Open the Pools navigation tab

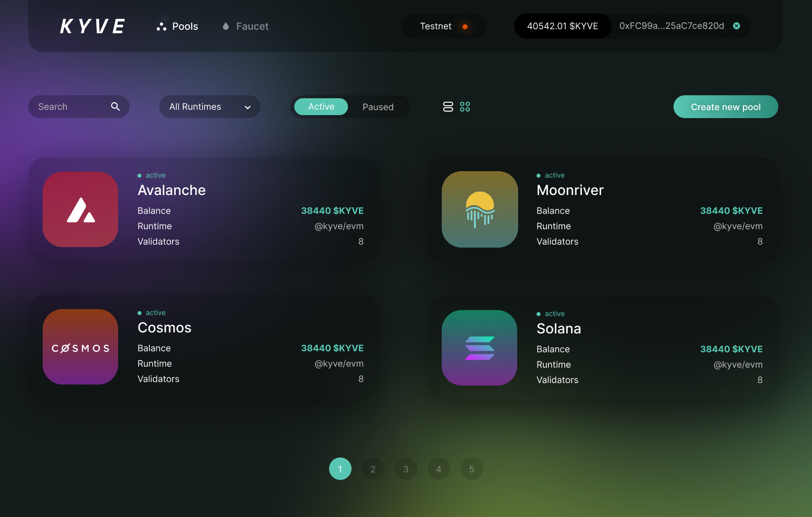coord(177,26)
